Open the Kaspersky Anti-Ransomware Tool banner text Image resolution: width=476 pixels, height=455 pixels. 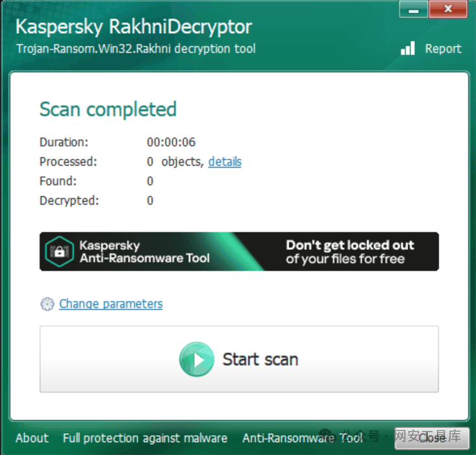(x=145, y=252)
